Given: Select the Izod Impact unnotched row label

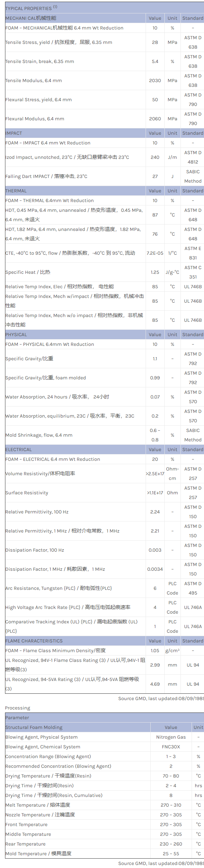Looking at the screenshot, I should click(67, 157).
